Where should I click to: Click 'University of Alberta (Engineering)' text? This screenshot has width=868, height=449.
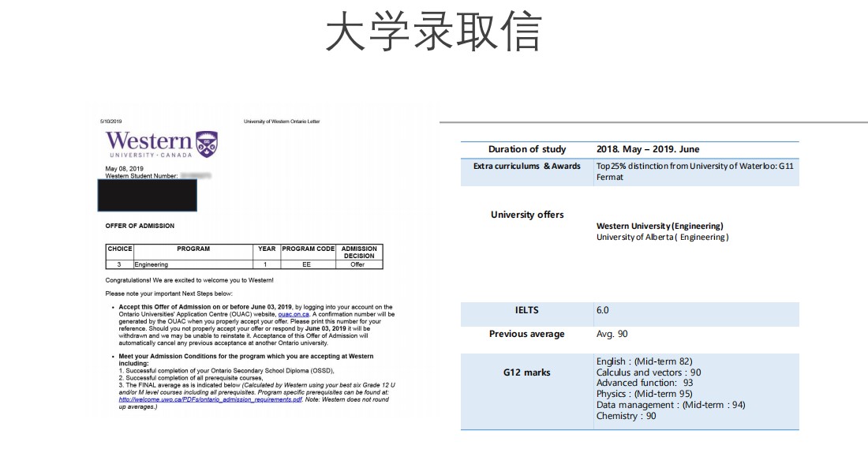click(x=663, y=237)
